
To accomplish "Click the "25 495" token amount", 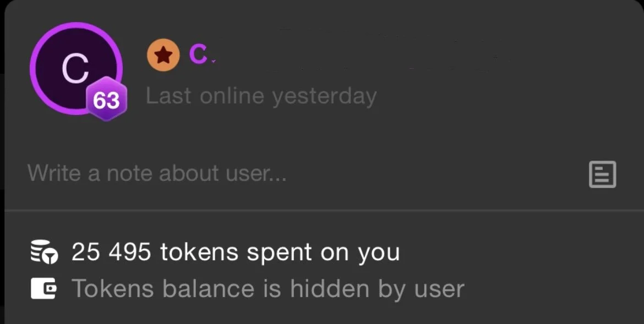I will point(111,252).
